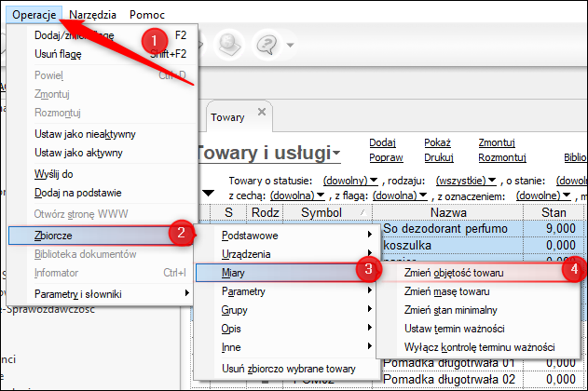This screenshot has height=391, width=588.
Task: Open the Narzędzia menu
Action: (x=92, y=15)
